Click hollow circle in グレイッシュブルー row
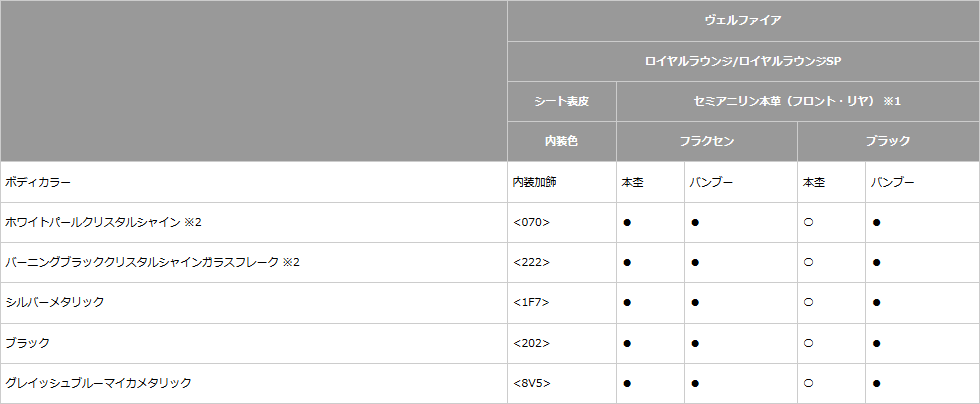The image size is (980, 404). [x=808, y=383]
